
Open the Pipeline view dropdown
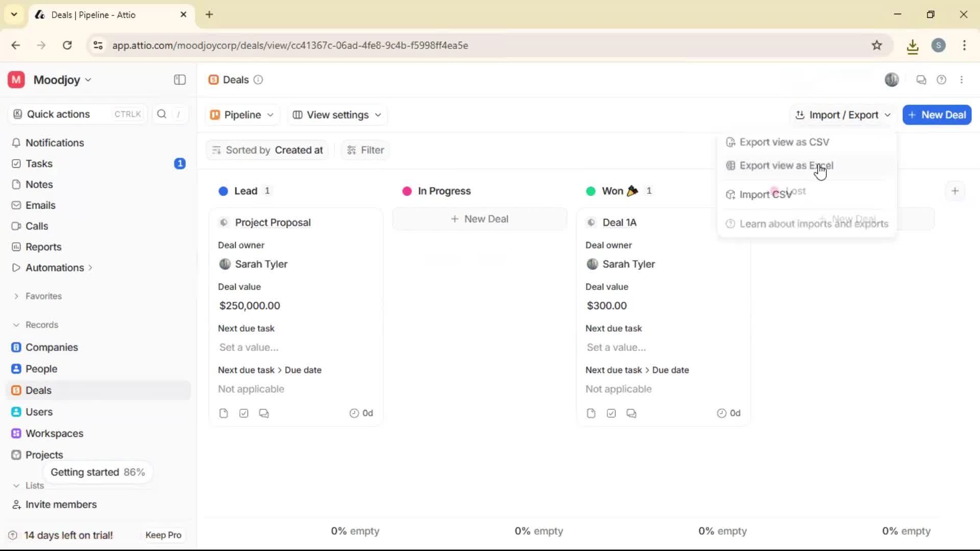click(241, 115)
